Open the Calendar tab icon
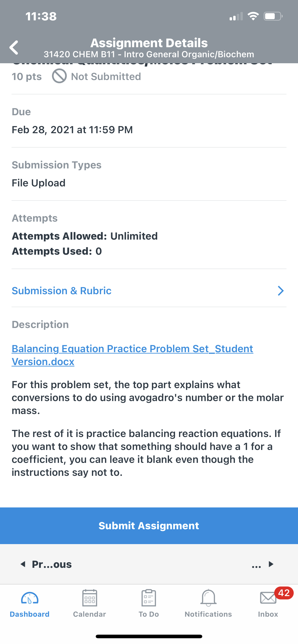The image size is (298, 644). click(89, 598)
